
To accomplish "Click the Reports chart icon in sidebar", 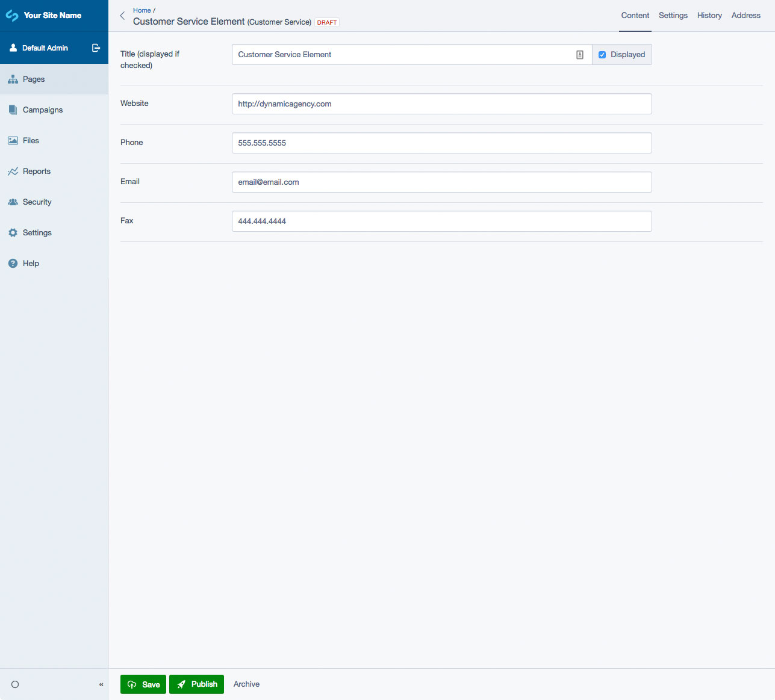I will (x=13, y=172).
